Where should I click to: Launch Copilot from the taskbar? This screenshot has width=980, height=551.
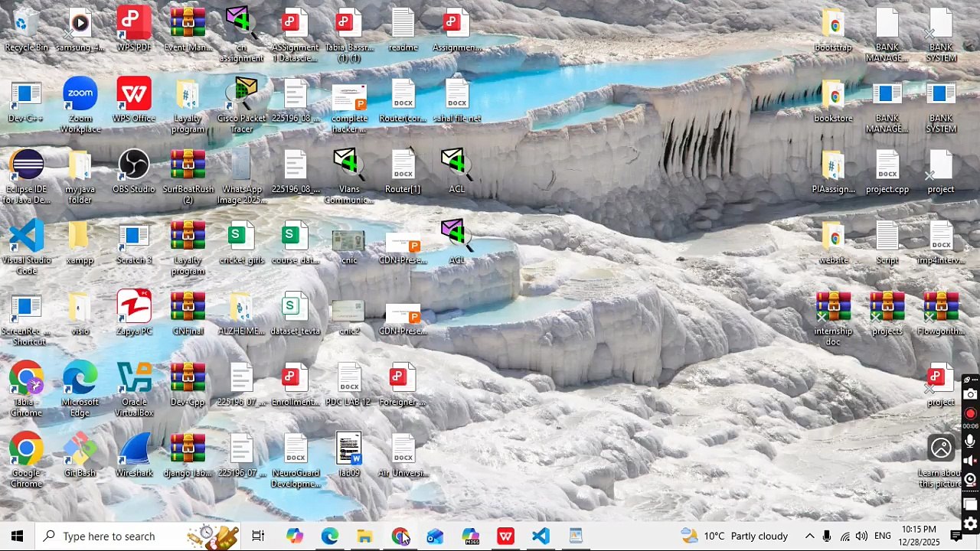(294, 536)
